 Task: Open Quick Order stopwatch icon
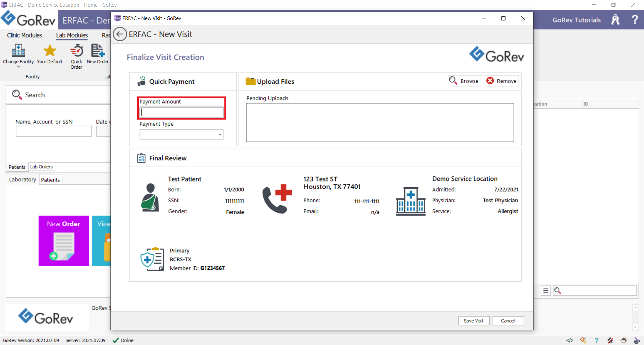click(77, 51)
